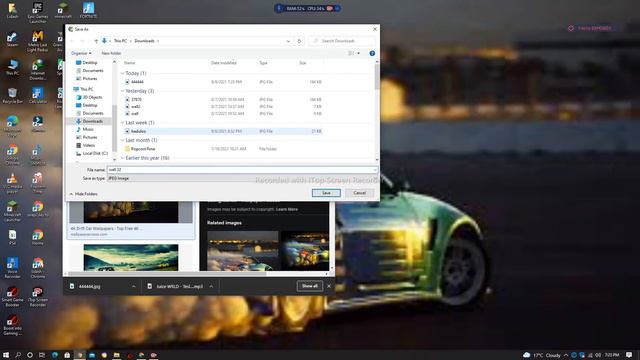
Task: Click Show all in browser downloads bar
Action: (x=310, y=286)
